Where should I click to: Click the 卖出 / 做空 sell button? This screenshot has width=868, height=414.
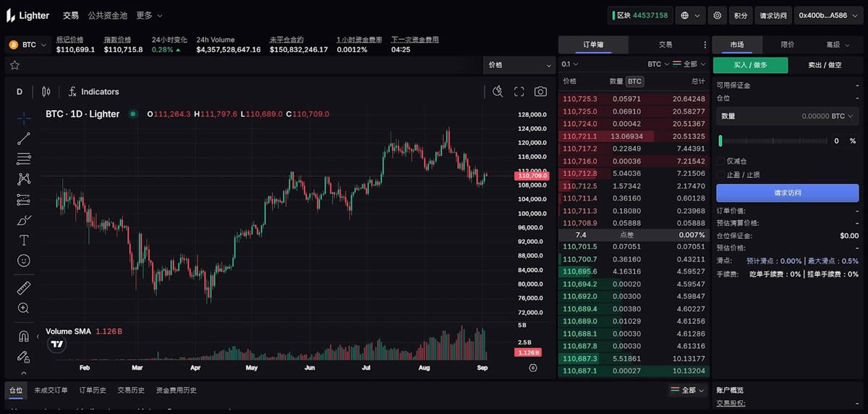(x=825, y=65)
